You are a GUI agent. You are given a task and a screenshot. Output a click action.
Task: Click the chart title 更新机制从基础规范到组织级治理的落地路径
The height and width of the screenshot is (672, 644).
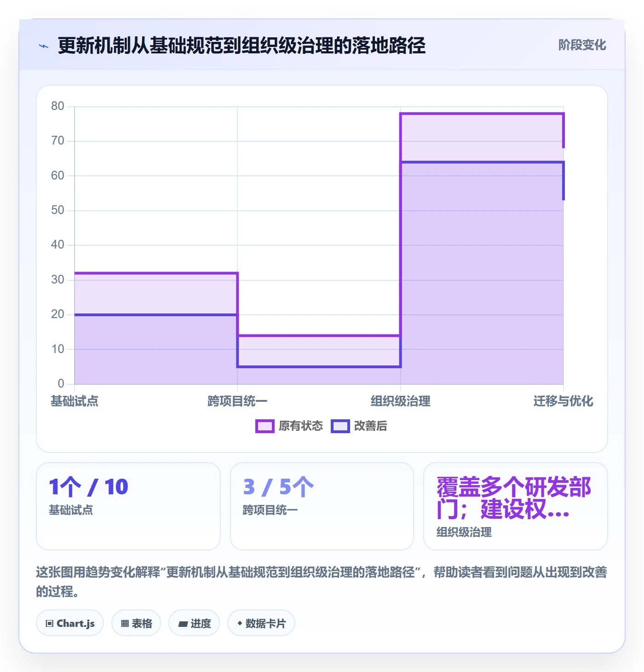pyautogui.click(x=242, y=46)
